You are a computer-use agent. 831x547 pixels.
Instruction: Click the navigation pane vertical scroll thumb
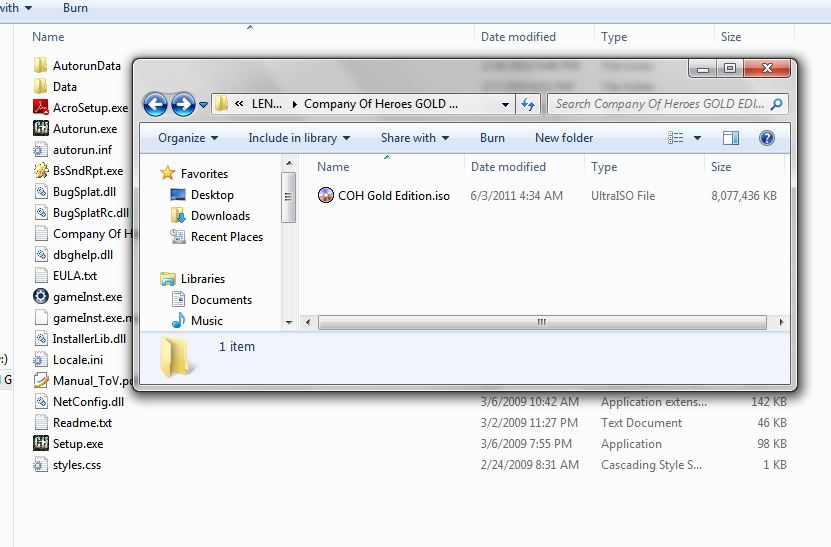[x=288, y=197]
